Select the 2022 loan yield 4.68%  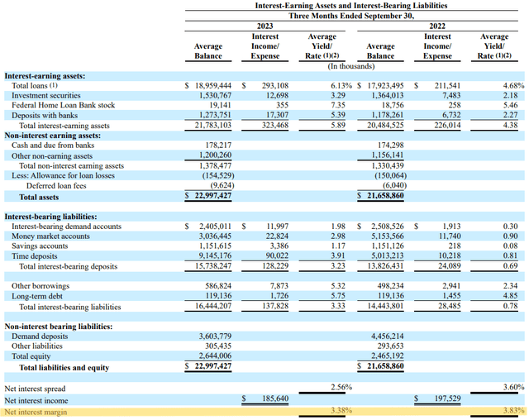[x=513, y=86]
